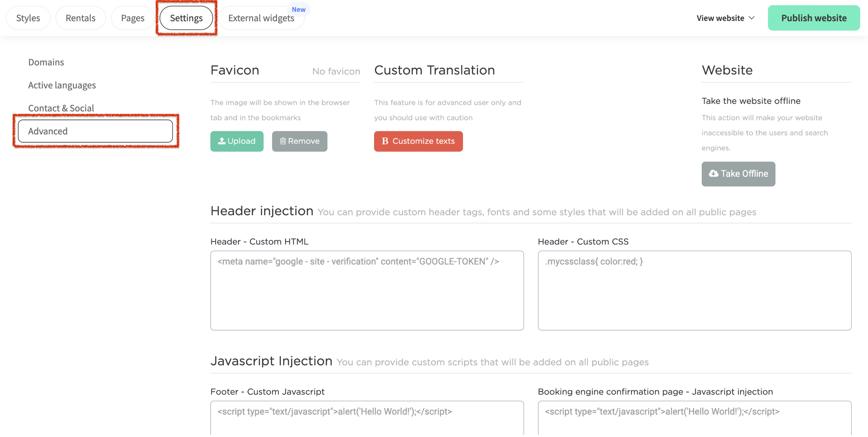
Task: Focus the Header Custom HTML text area
Action: pyautogui.click(x=367, y=290)
